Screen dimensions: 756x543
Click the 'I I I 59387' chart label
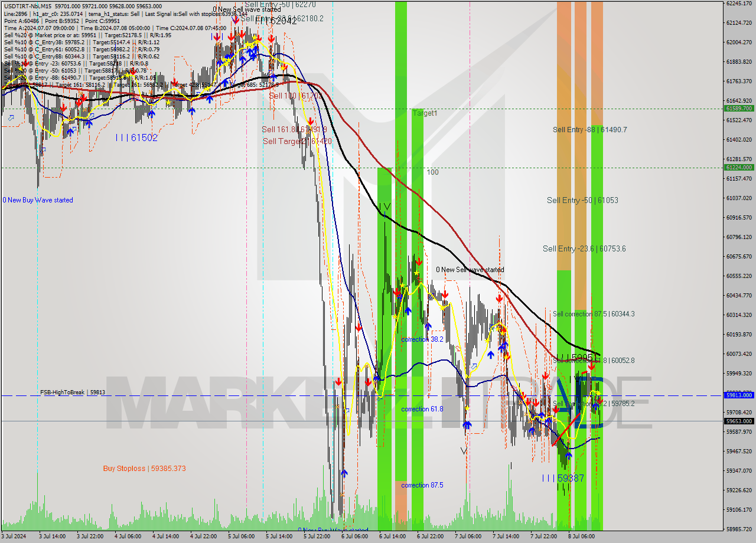click(x=563, y=478)
